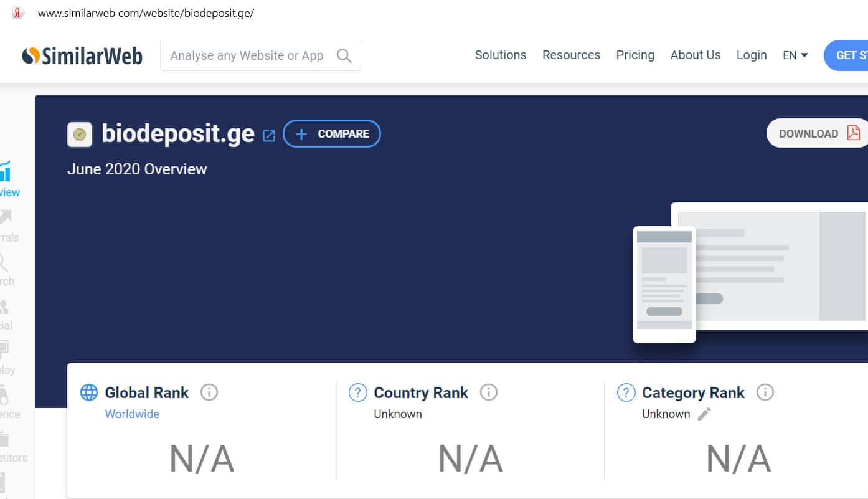
Task: Open the Display sidebar section
Action: [7, 358]
